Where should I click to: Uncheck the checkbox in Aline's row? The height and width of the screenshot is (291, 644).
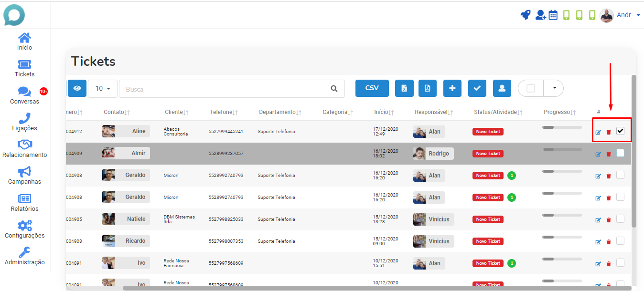pyautogui.click(x=620, y=131)
